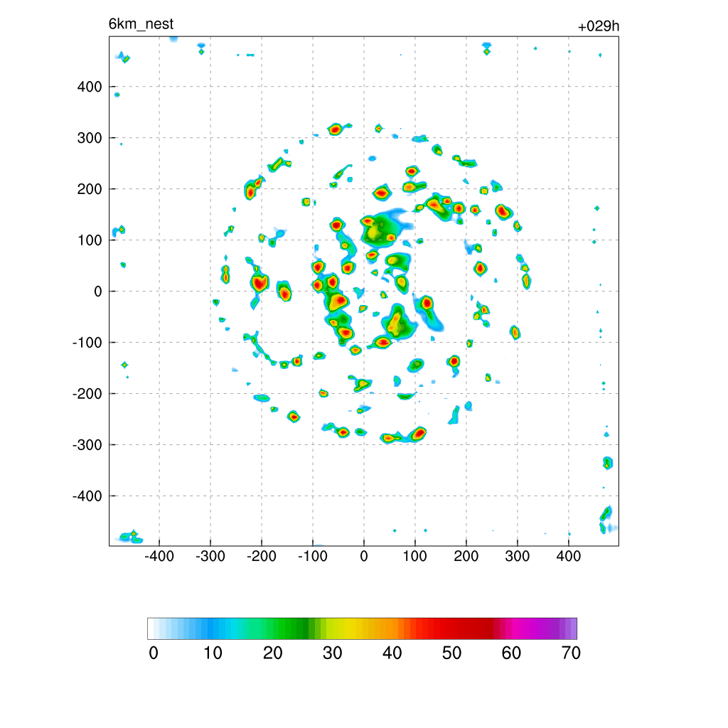Image resolution: width=728 pixels, height=728 pixels.
Task: Click the colorbar label "0"
Action: (x=154, y=653)
